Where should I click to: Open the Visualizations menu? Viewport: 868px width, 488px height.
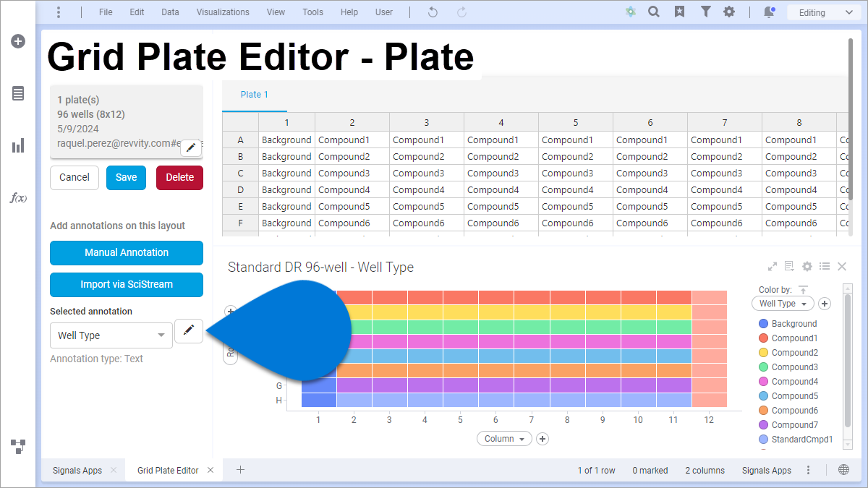click(223, 12)
